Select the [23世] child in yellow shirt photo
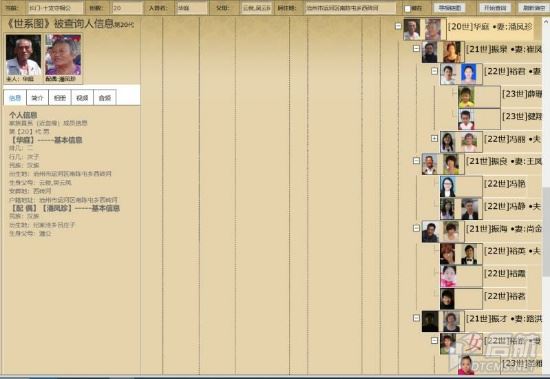550x379 pixels. click(x=467, y=97)
